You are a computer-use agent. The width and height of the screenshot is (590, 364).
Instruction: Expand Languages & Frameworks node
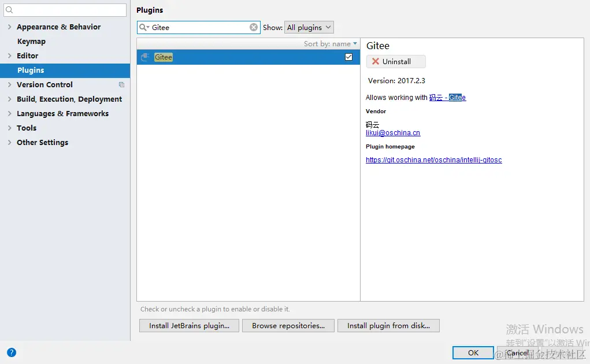pyautogui.click(x=9, y=114)
